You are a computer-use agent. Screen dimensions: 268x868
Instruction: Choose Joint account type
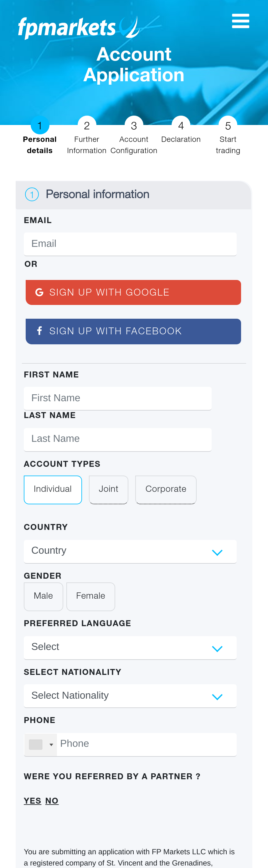tap(108, 490)
